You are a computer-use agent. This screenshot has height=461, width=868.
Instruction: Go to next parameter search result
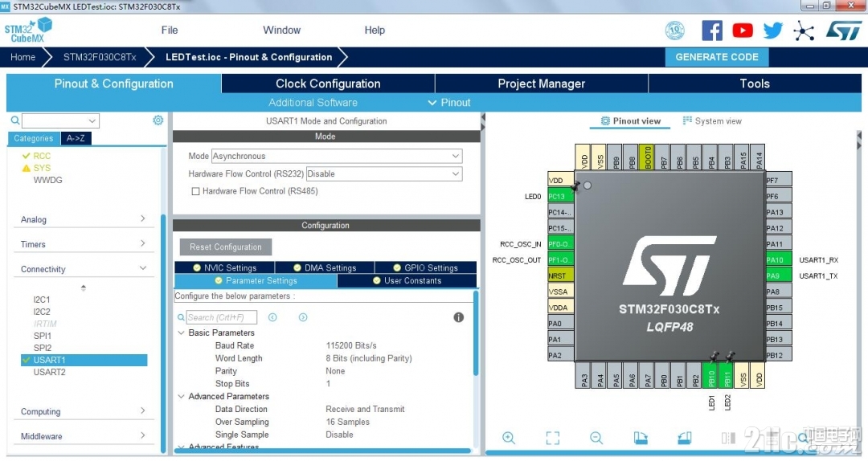click(303, 317)
